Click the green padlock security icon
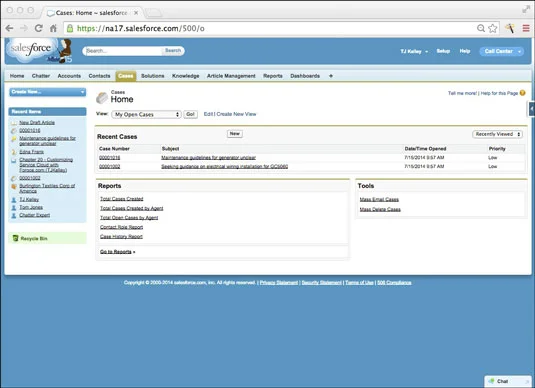 click(70, 28)
